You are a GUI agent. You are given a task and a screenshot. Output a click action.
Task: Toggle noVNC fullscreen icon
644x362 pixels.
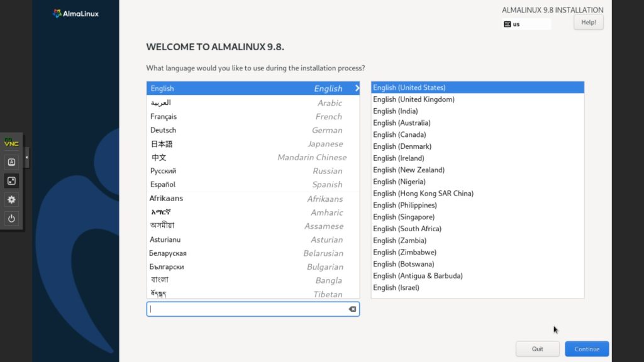pyautogui.click(x=11, y=181)
